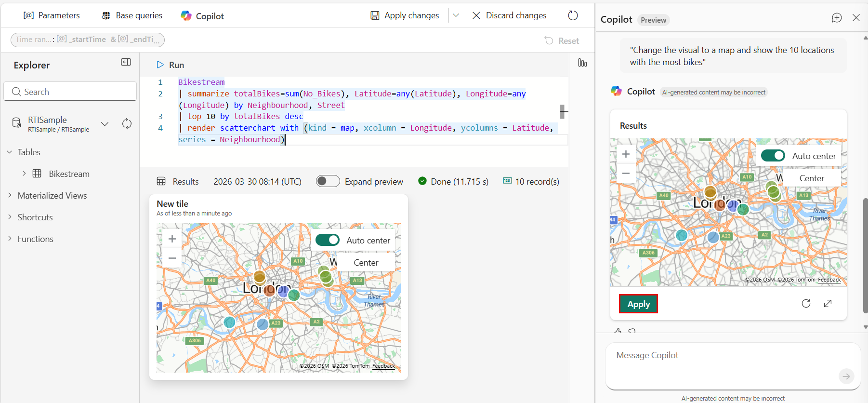Refresh the RTISample database connection
Viewport: 868px width, 403px height.
[x=127, y=124]
